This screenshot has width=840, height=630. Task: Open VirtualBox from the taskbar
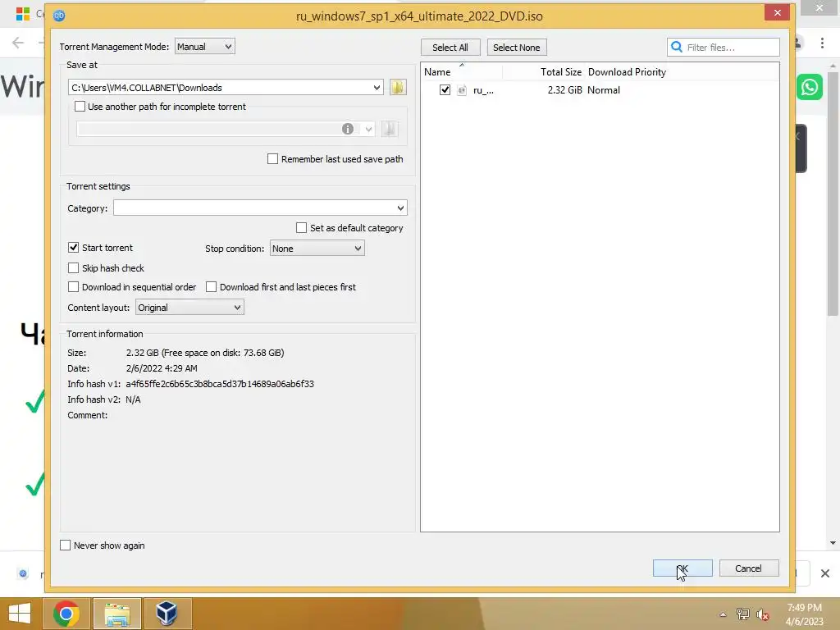(x=167, y=614)
